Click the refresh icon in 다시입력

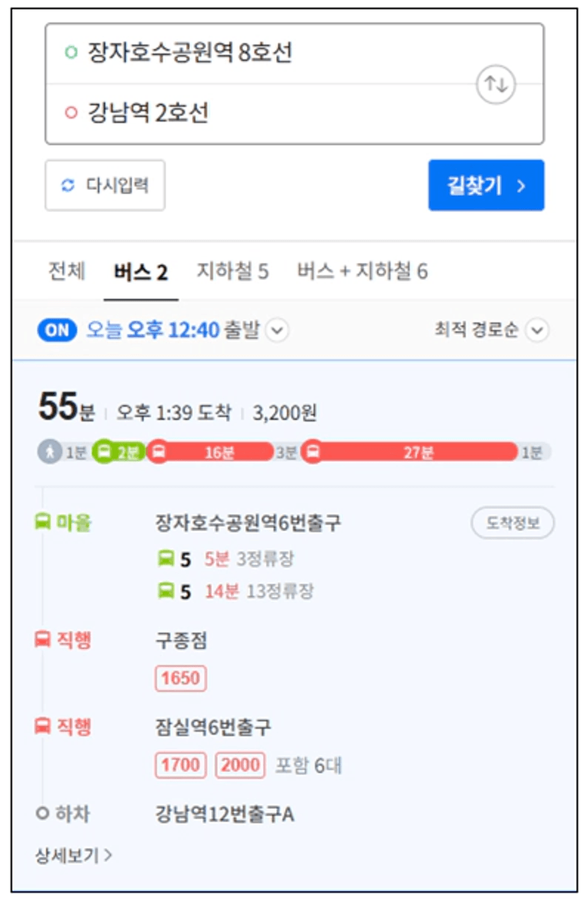[68, 185]
